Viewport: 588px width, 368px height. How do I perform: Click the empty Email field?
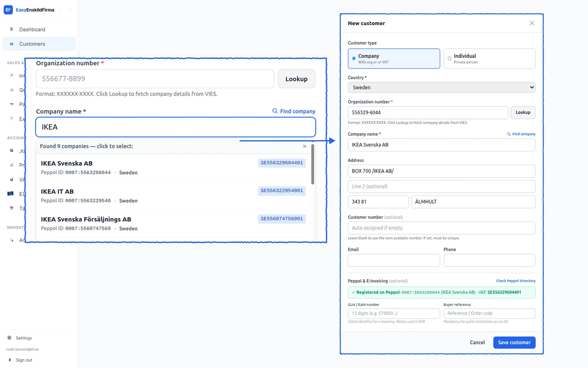click(394, 260)
